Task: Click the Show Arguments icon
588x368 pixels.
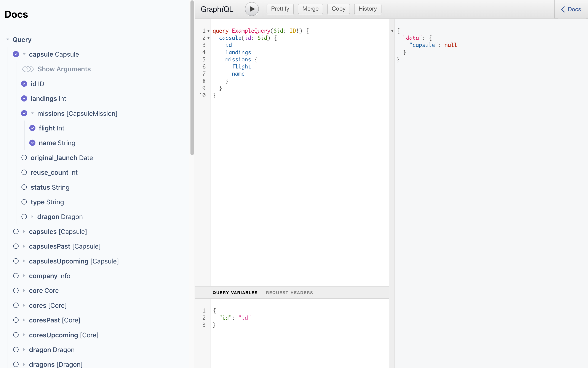Action: pyautogui.click(x=28, y=69)
